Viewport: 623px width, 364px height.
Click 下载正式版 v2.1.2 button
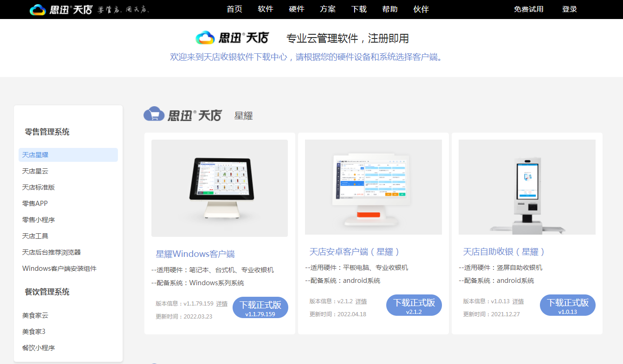(414, 305)
